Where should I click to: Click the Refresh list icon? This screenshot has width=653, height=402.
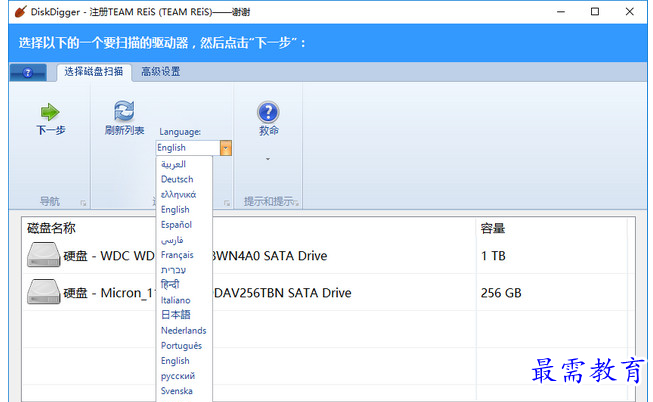click(x=124, y=111)
